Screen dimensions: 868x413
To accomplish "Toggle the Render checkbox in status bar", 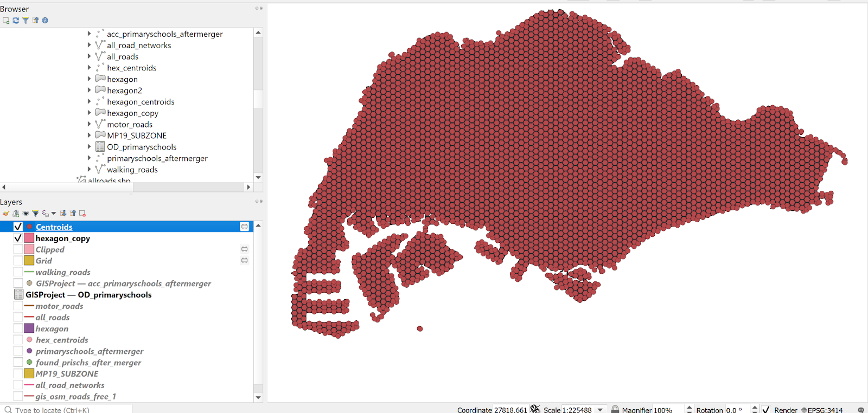I will [765, 410].
